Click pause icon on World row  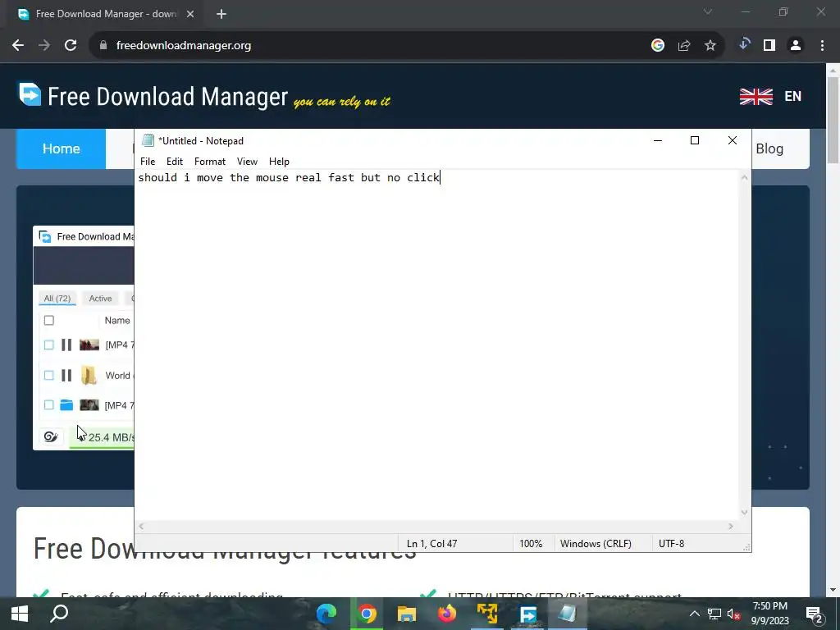(x=66, y=375)
